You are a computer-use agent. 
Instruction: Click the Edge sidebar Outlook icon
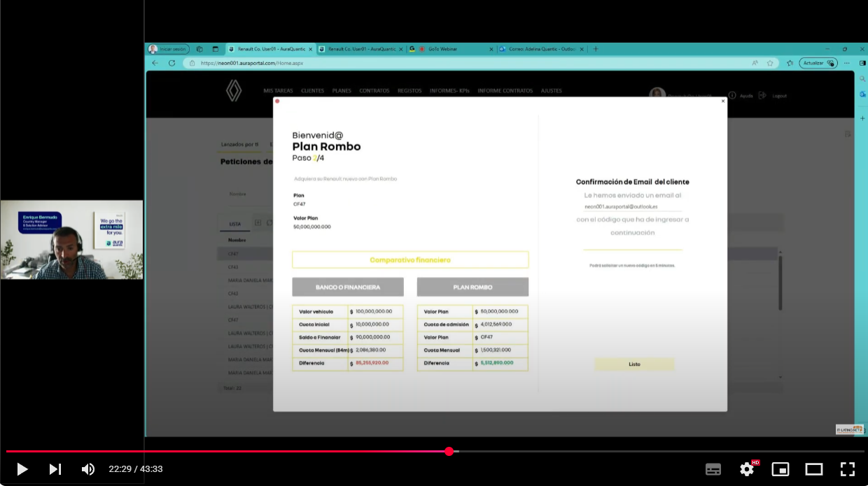(862, 94)
